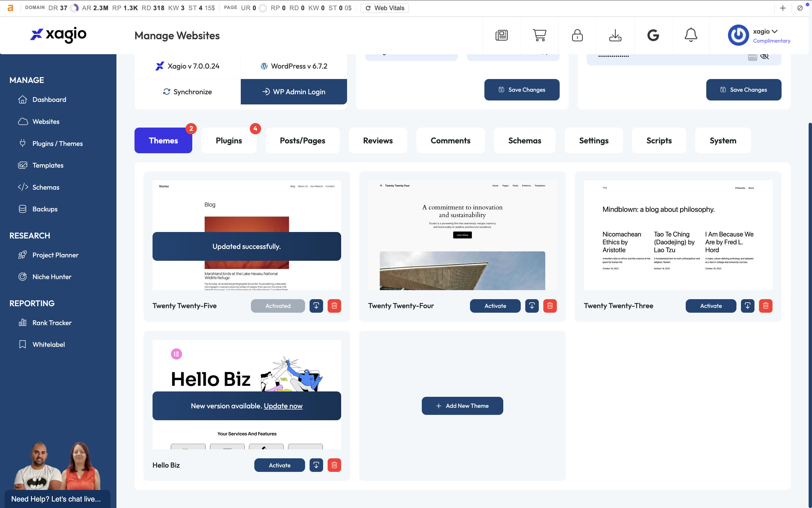Switch to the Posts/Pages tab
The width and height of the screenshot is (812, 508).
(302, 141)
